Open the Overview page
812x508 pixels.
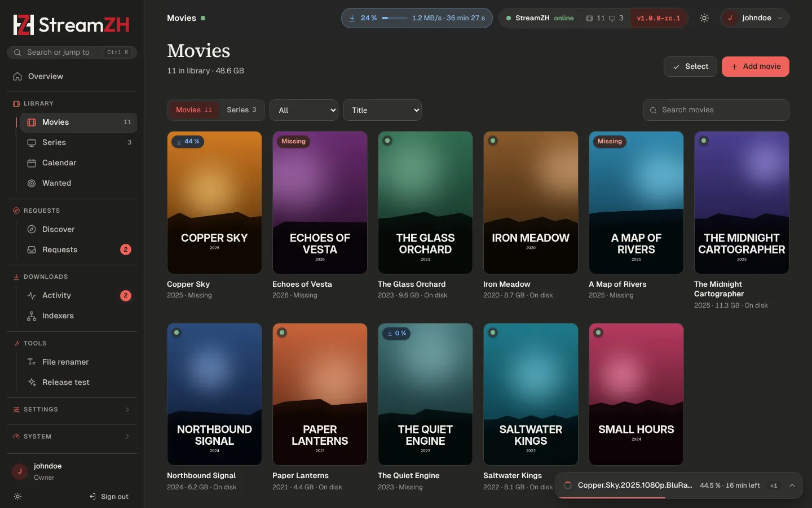coord(72,76)
